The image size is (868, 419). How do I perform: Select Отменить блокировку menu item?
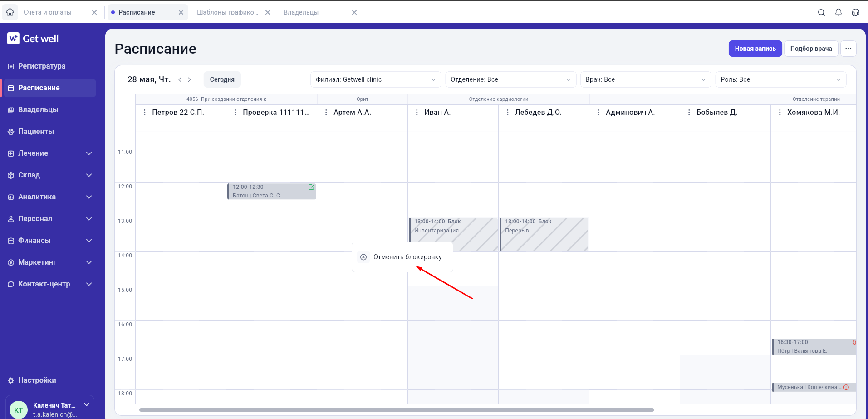402,257
